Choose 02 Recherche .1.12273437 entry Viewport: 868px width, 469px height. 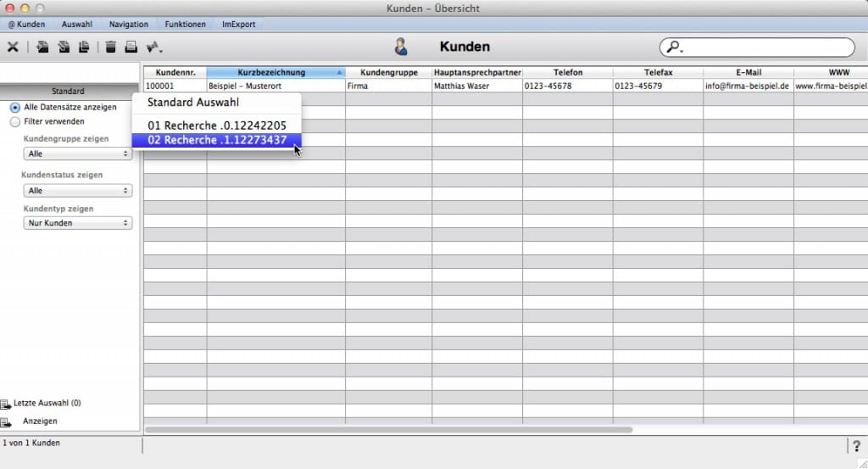point(216,140)
